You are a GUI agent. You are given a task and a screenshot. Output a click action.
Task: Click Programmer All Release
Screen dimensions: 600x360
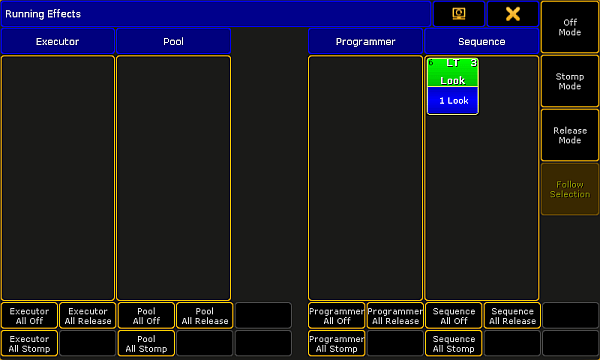tap(395, 316)
